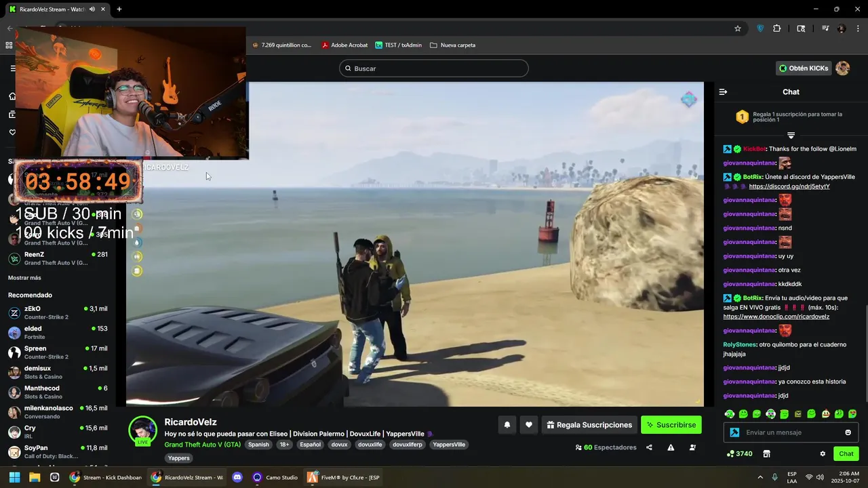Open SoyPan Call of Duty channel
The image size is (868, 488).
[58, 451]
